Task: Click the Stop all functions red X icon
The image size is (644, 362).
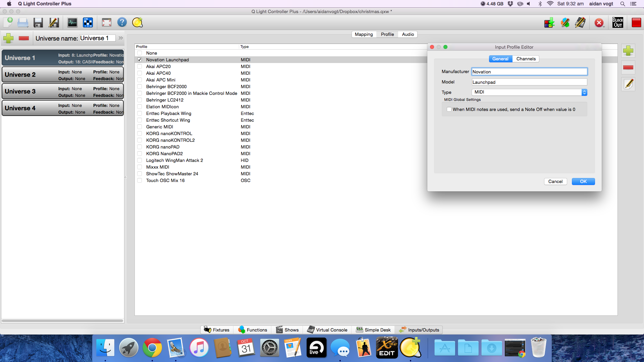Action: point(599,23)
